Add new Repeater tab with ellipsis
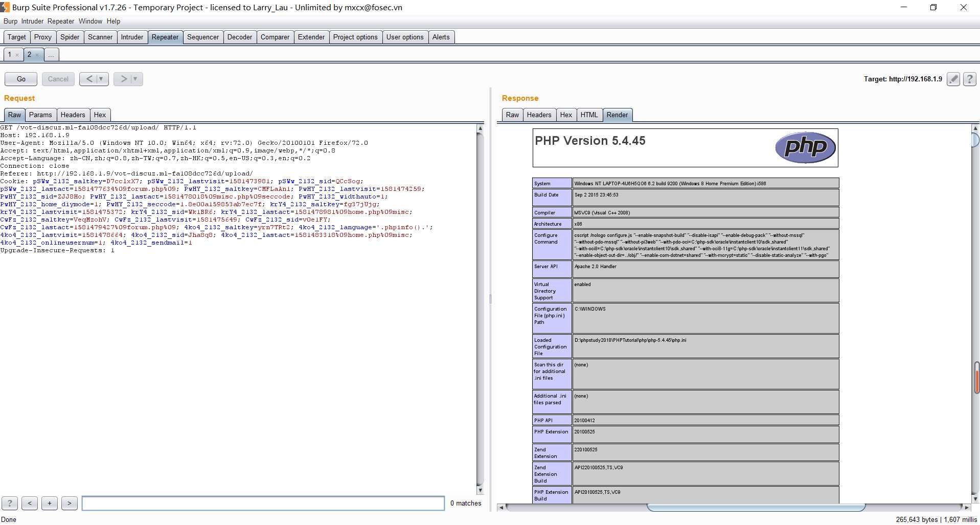This screenshot has width=980, height=525. pos(51,54)
